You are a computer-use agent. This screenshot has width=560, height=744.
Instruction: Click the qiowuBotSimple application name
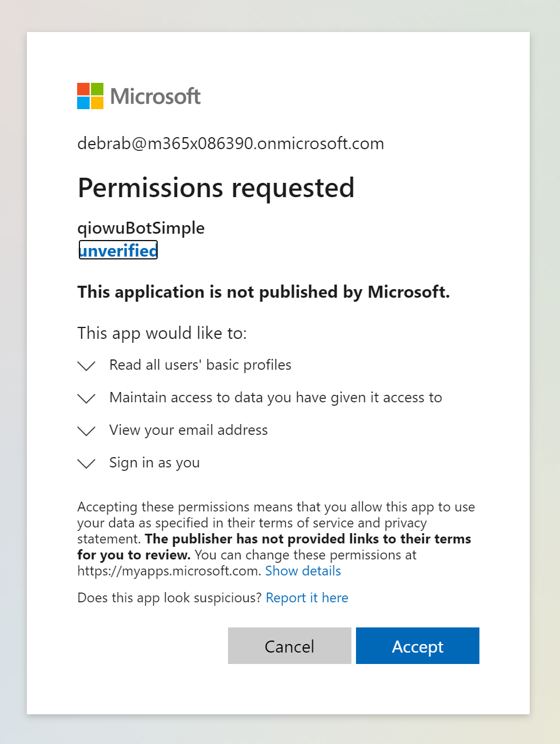click(141, 227)
